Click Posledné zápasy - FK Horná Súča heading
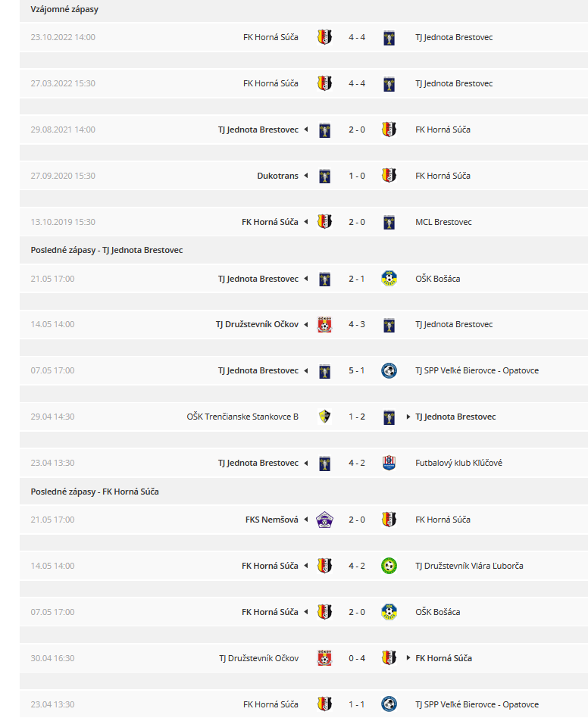Viewport: 588px width, 718px height. click(x=95, y=492)
